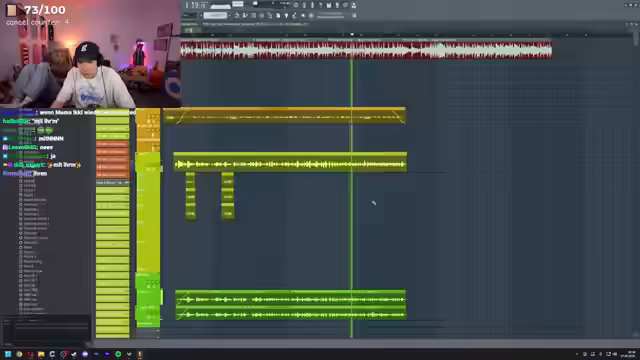Click the playhead marker on the timeline ruler
Image resolution: width=640 pixels, height=360 pixels.
coord(352,35)
